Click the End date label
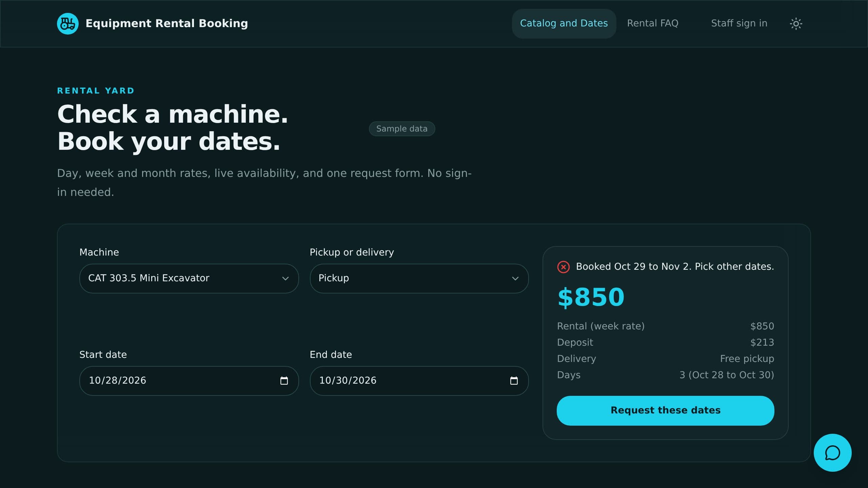Viewport: 868px width, 488px height. click(x=331, y=354)
